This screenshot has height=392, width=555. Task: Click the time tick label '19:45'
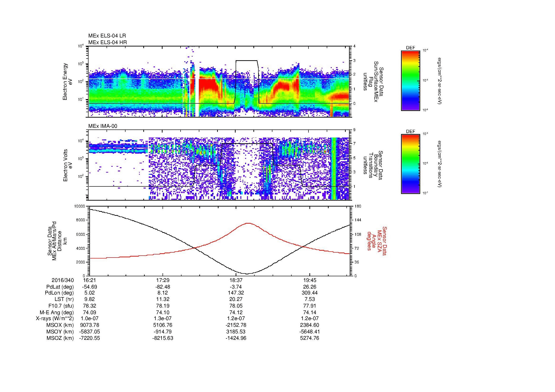click(310, 280)
